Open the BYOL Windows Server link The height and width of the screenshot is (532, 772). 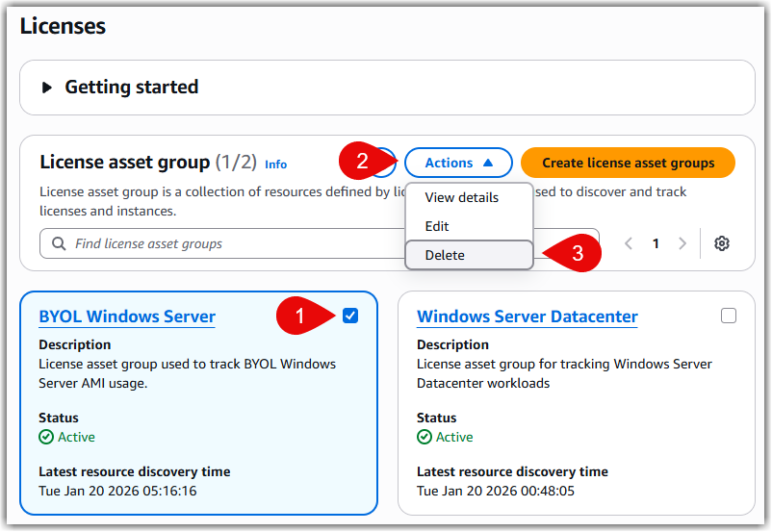[127, 317]
